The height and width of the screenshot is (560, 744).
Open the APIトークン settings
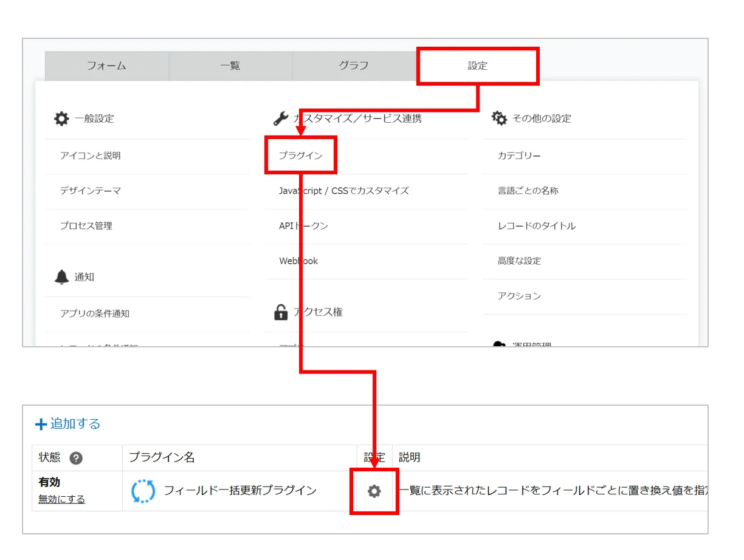pyautogui.click(x=303, y=226)
